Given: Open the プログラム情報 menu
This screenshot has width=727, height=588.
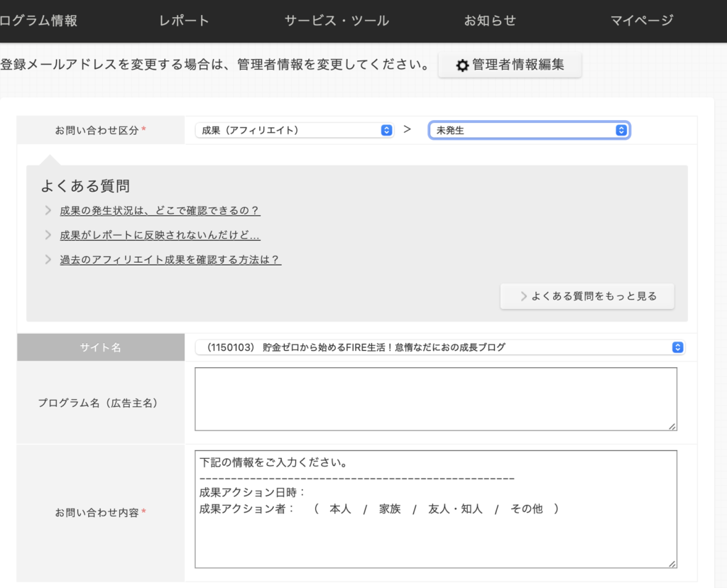Looking at the screenshot, I should click(38, 21).
